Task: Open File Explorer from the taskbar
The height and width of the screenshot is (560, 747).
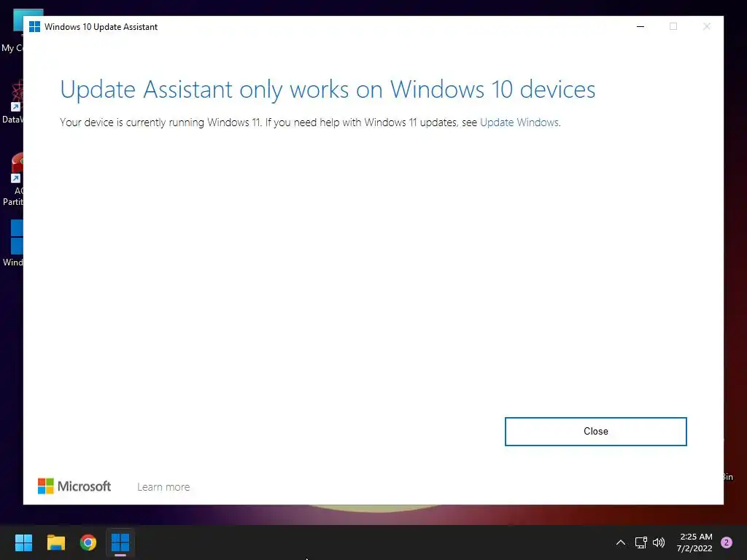Action: pyautogui.click(x=55, y=542)
